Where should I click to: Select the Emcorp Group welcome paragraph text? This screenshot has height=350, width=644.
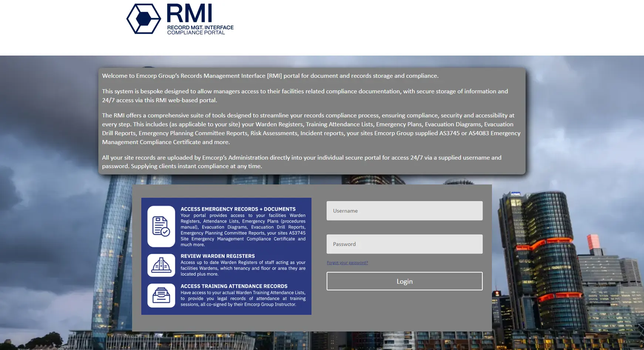(x=270, y=76)
